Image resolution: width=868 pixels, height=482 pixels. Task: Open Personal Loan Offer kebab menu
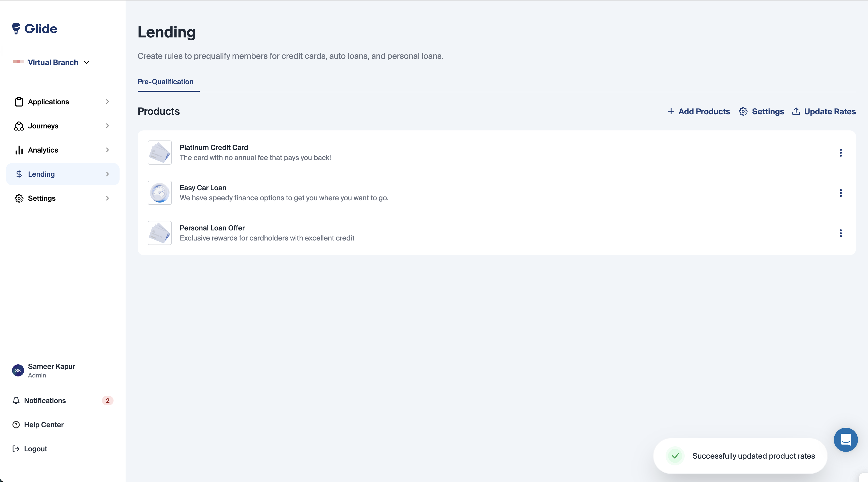click(x=841, y=233)
